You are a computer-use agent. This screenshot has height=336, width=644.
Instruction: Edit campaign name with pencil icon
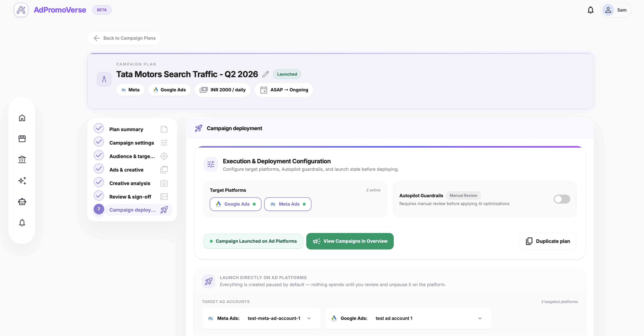click(x=265, y=74)
